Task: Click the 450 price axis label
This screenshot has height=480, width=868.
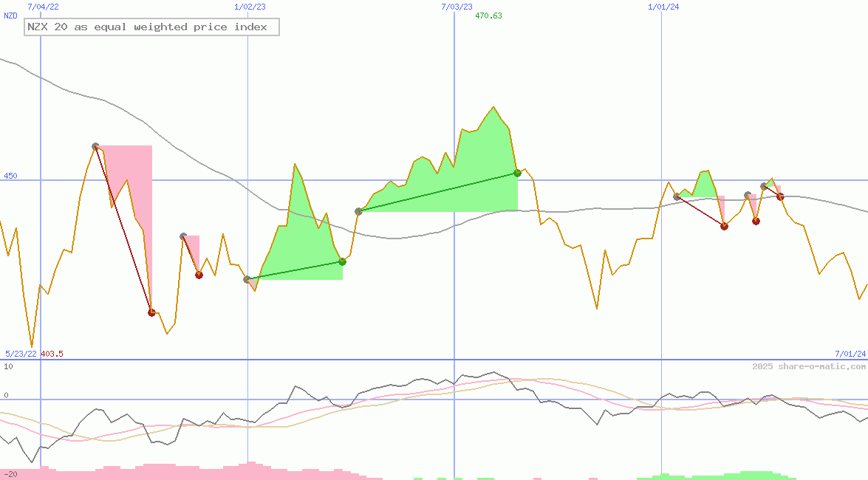Action: (10, 176)
